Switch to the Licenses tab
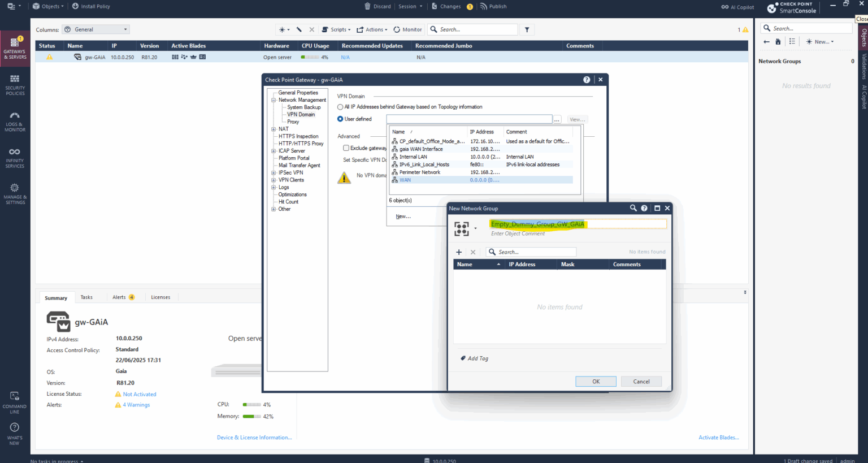This screenshot has width=868, height=463. (x=160, y=297)
